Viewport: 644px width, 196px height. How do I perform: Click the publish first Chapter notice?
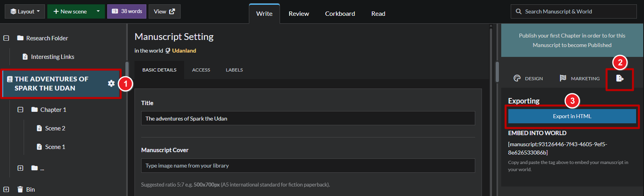pyautogui.click(x=572, y=40)
